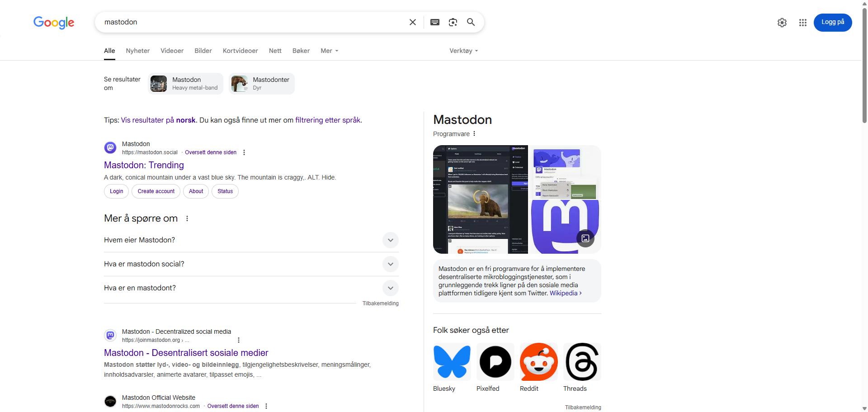
Task: Click the mastodon.social result favicon
Action: 110,147
